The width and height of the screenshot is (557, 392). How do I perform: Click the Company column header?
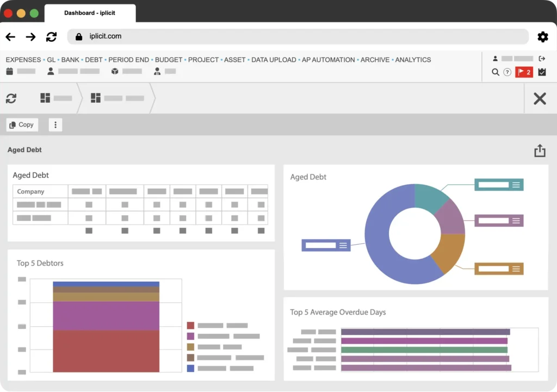tap(40, 191)
